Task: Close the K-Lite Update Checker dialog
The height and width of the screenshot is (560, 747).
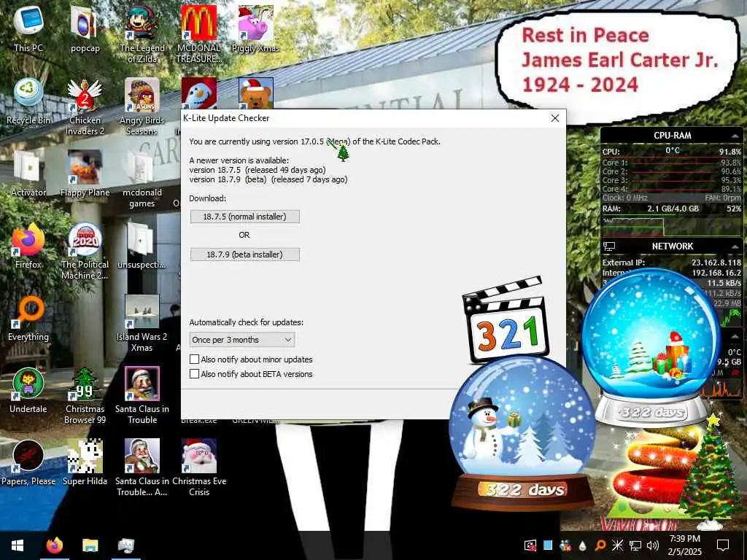Action: click(555, 118)
